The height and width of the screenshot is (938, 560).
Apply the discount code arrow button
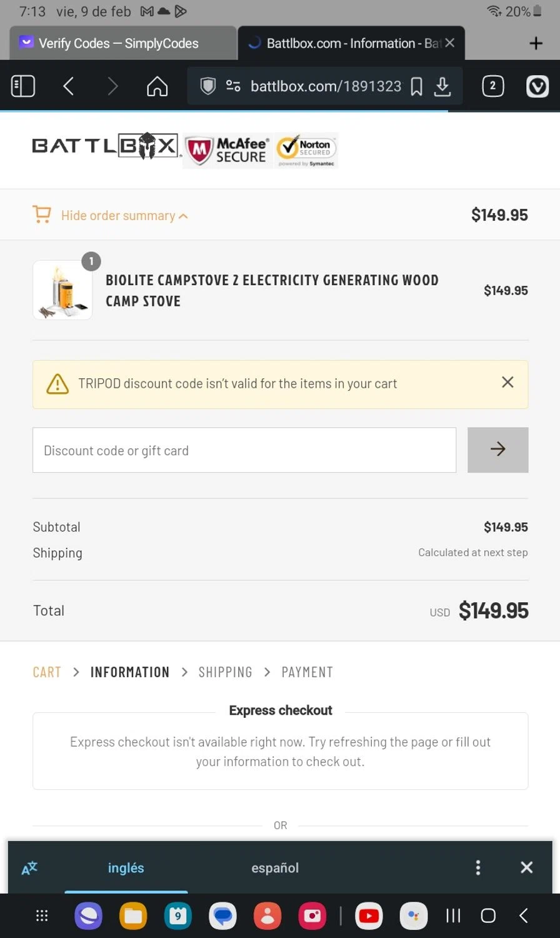tap(497, 450)
